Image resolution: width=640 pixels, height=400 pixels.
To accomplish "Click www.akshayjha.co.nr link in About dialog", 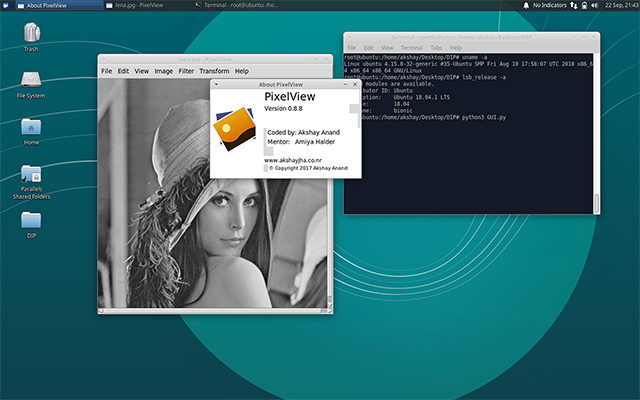I will pos(293,160).
